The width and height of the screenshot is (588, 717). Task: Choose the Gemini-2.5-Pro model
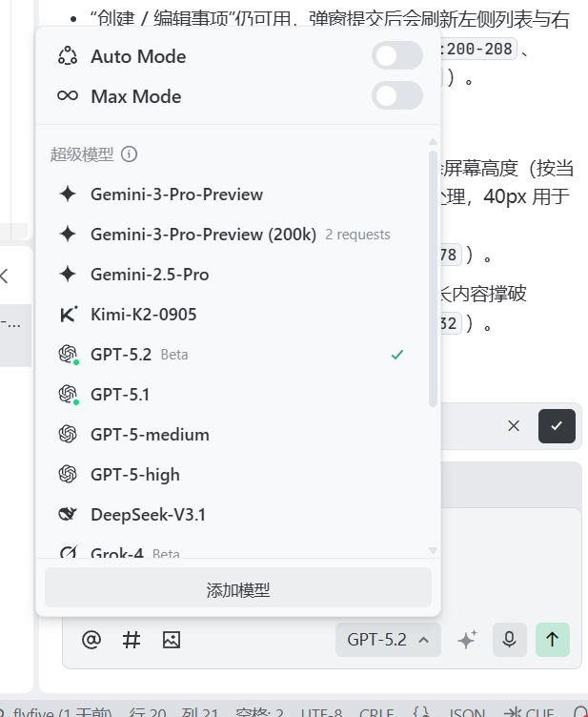coord(150,275)
